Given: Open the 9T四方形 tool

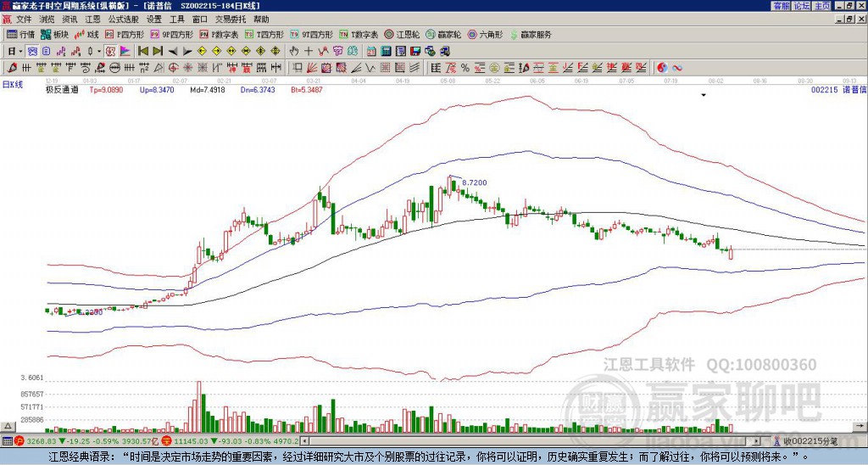Looking at the screenshot, I should [x=311, y=34].
